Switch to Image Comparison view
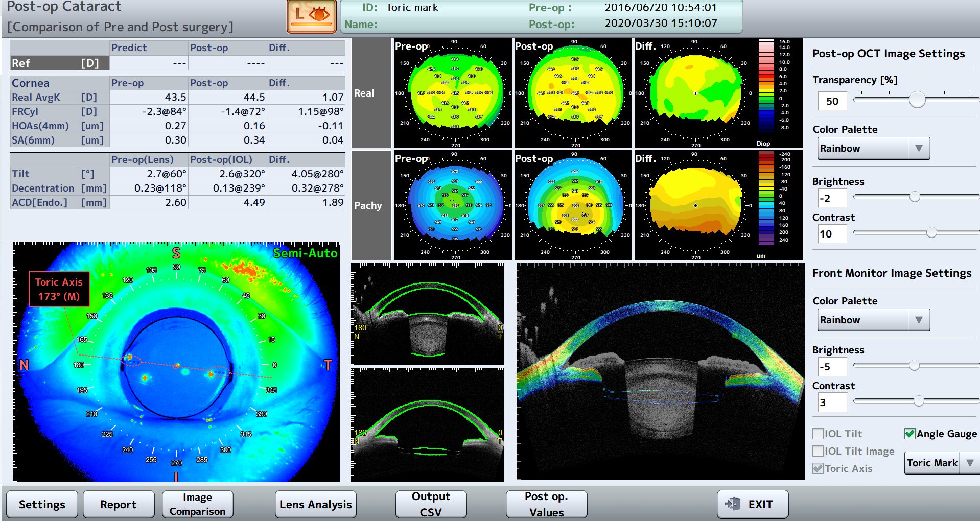 (x=197, y=504)
